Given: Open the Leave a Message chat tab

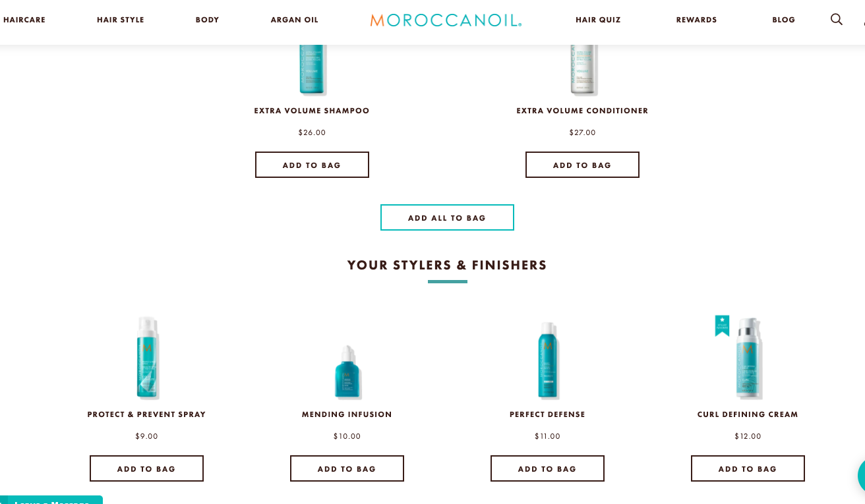Looking at the screenshot, I should tap(51, 500).
